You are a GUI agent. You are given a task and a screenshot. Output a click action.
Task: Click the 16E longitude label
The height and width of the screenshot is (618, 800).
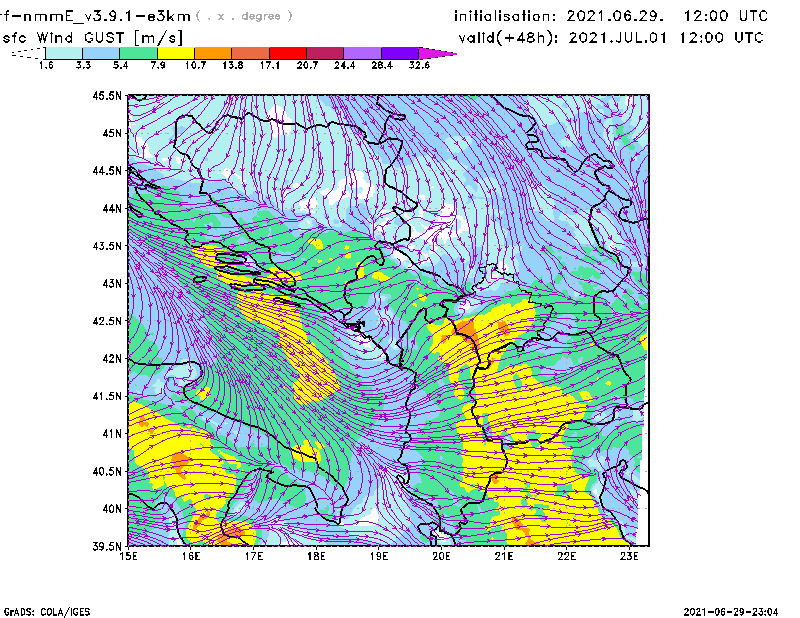(x=191, y=556)
